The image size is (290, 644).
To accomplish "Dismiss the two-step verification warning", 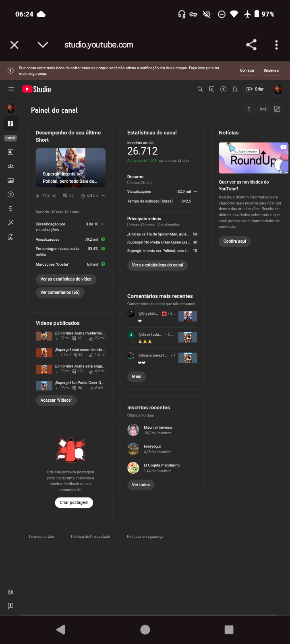I will (271, 70).
